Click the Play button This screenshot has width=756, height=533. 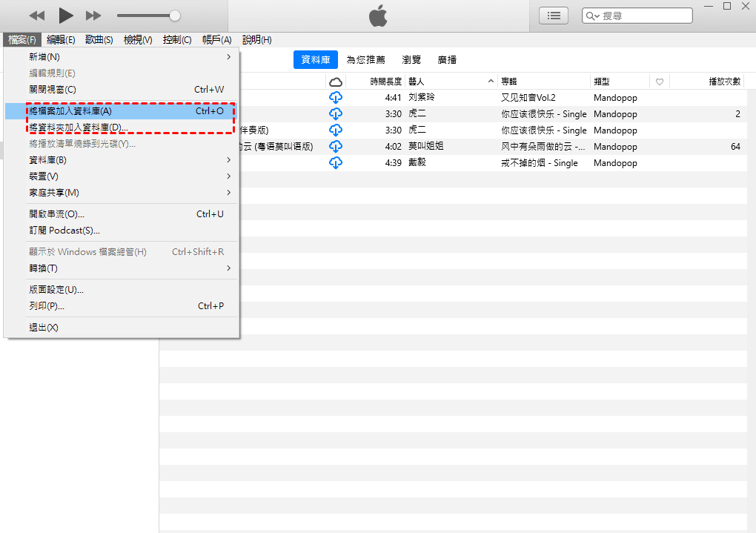pos(66,16)
